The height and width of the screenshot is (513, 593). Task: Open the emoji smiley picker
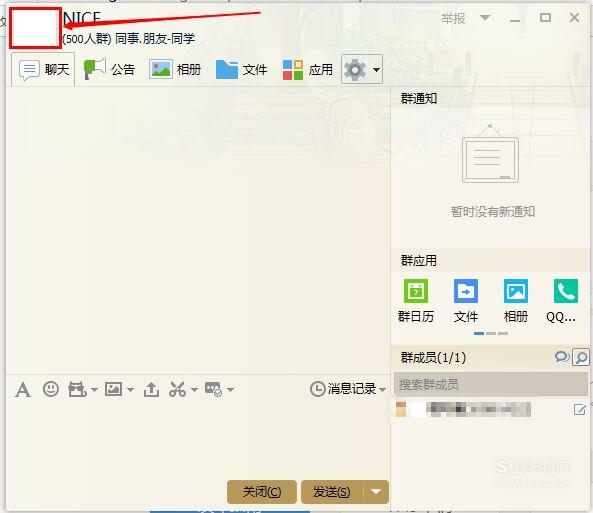tap(51, 389)
